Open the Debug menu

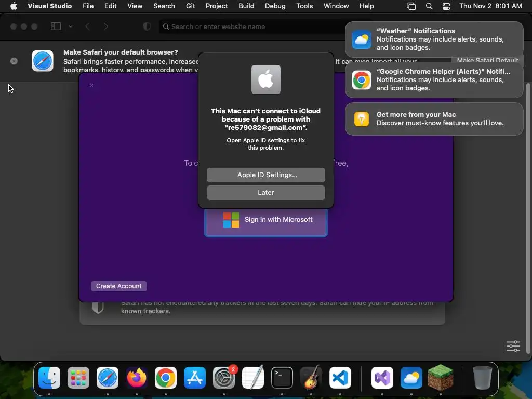275,6
